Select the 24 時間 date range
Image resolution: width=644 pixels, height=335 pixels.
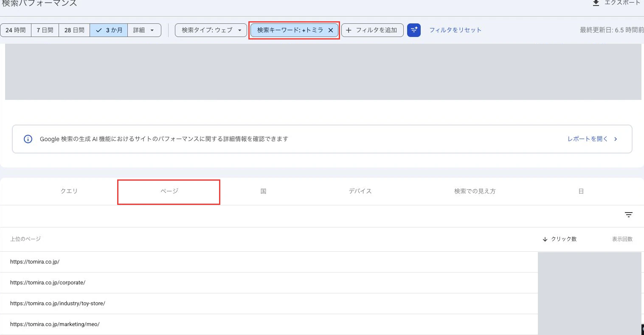[x=16, y=30]
